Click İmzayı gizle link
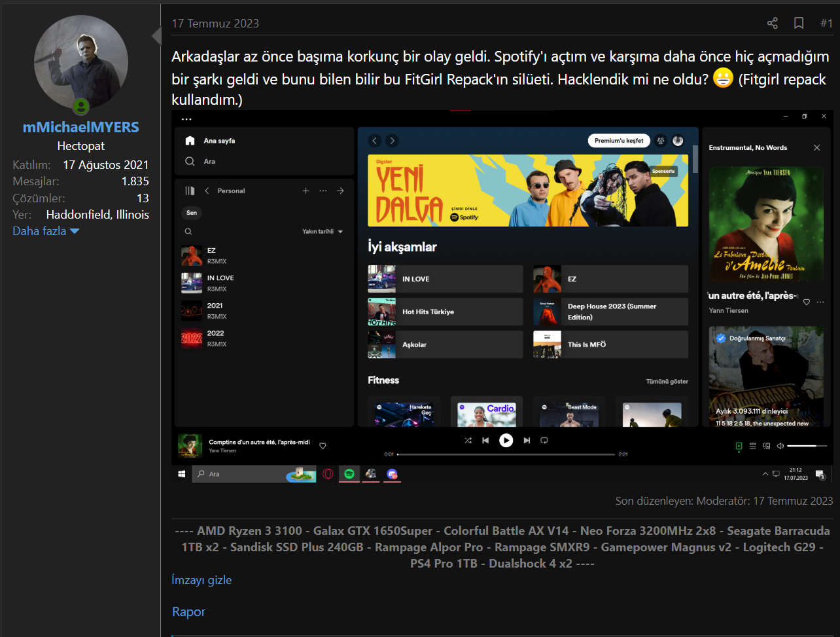 click(x=201, y=580)
